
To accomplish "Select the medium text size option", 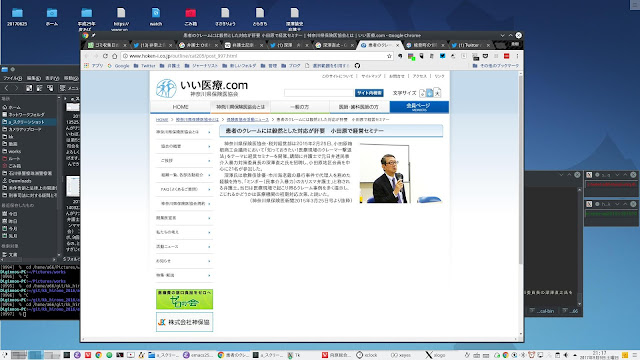I will point(429,93).
